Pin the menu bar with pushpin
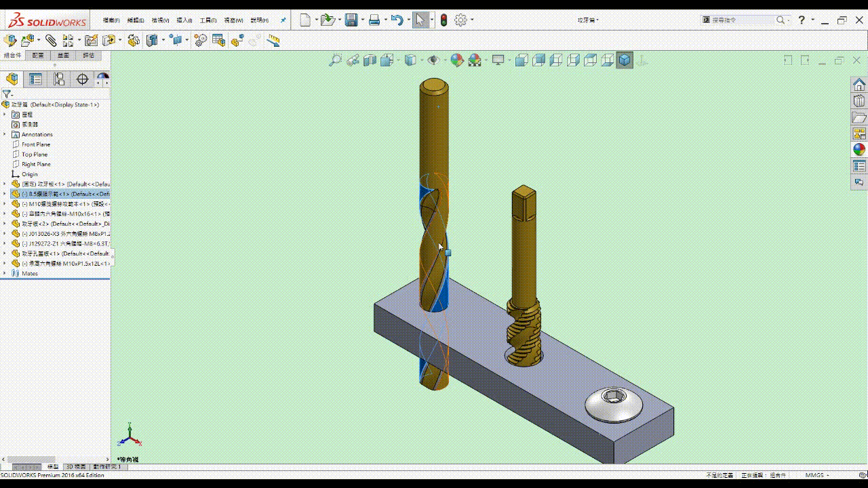This screenshot has width=868, height=488. click(x=283, y=20)
